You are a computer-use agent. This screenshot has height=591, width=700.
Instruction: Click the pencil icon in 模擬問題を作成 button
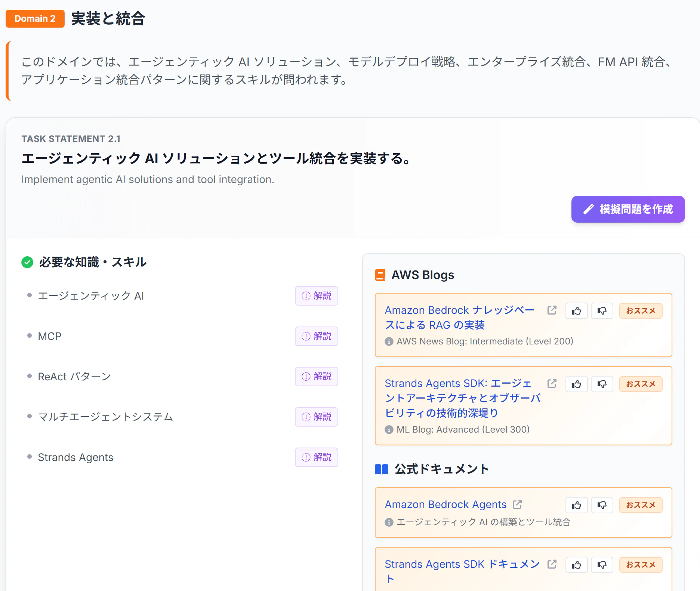589,209
